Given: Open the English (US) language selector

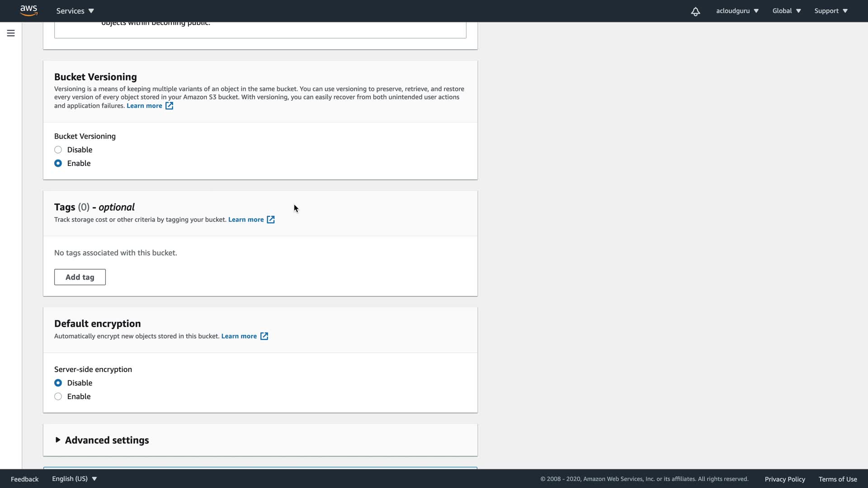Looking at the screenshot, I should click(x=74, y=479).
